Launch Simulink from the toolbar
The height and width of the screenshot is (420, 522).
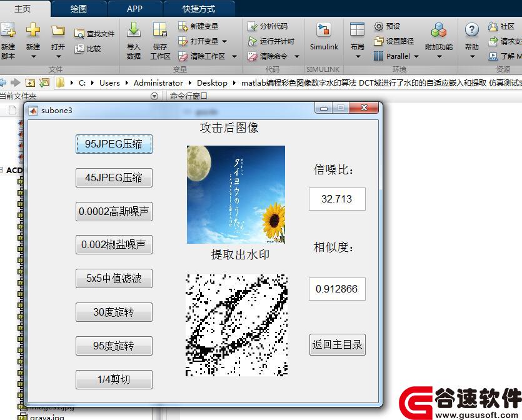[x=324, y=37]
